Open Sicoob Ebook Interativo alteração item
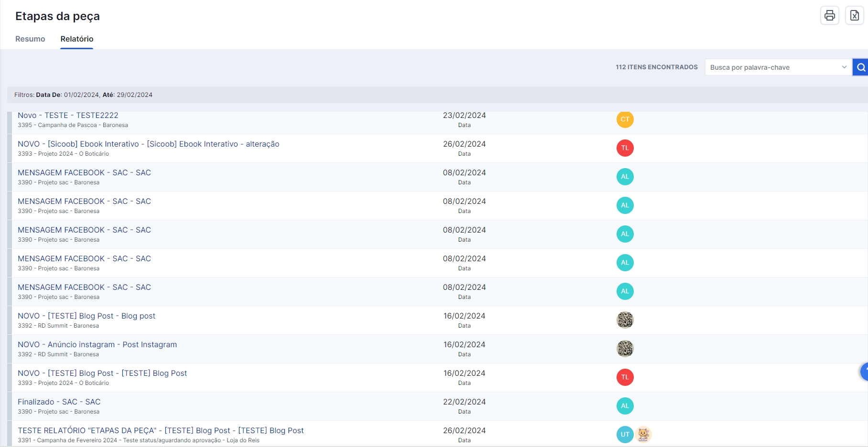 (149, 144)
